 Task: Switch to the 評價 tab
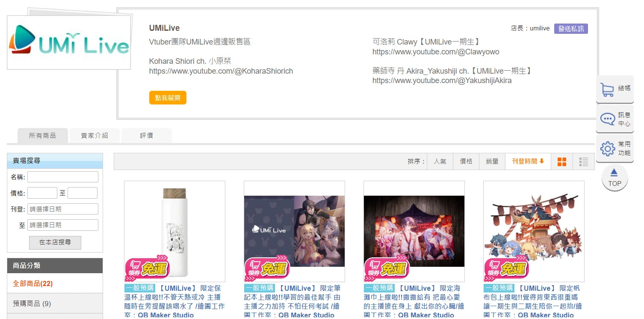click(146, 136)
